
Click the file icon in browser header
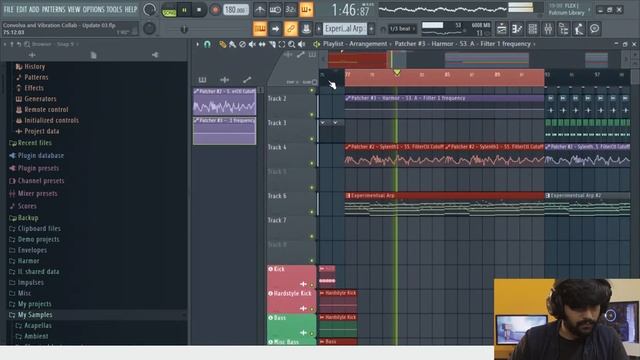pyautogui.click(x=93, y=55)
